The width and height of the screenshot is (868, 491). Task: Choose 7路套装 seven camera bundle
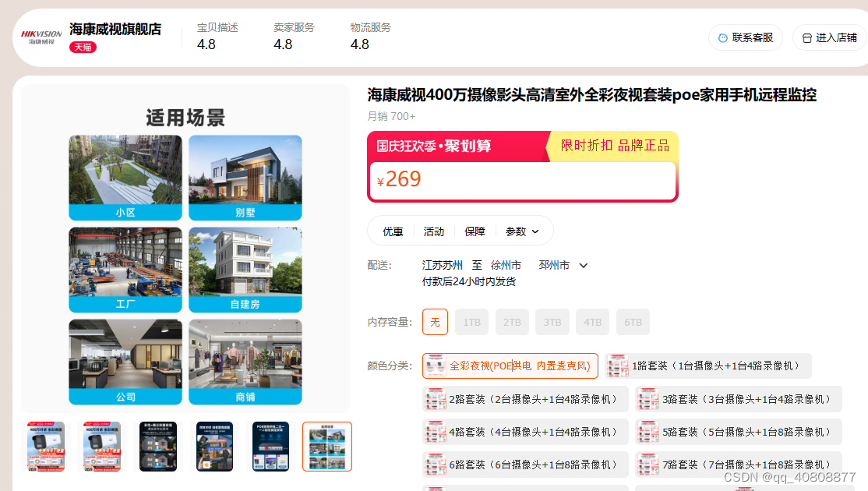click(x=739, y=465)
